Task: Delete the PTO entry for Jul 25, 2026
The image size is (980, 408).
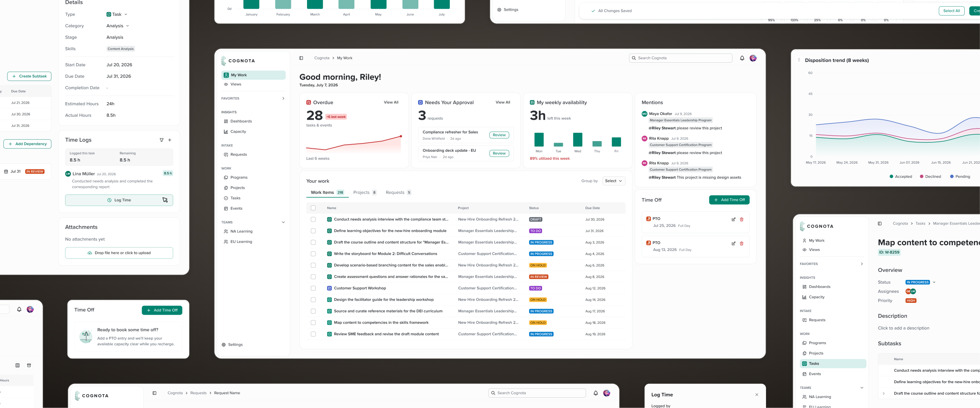Action: 742,219
